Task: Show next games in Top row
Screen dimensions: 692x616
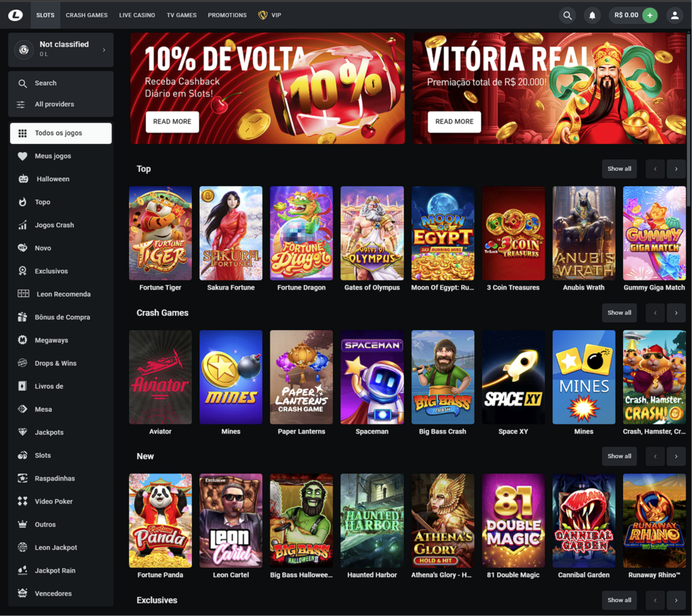Action: (x=676, y=168)
